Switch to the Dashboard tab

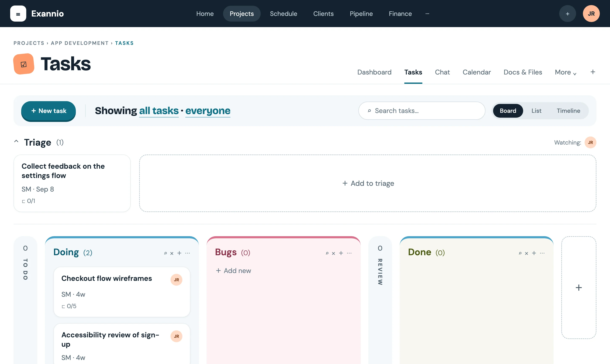coord(374,72)
